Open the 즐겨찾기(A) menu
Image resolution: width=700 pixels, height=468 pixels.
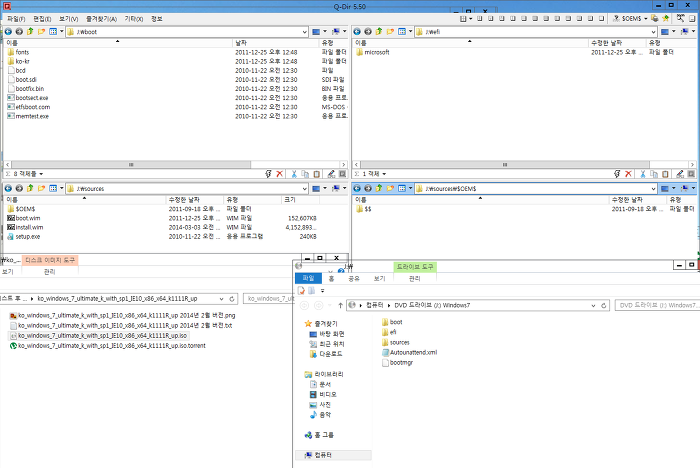click(101, 19)
